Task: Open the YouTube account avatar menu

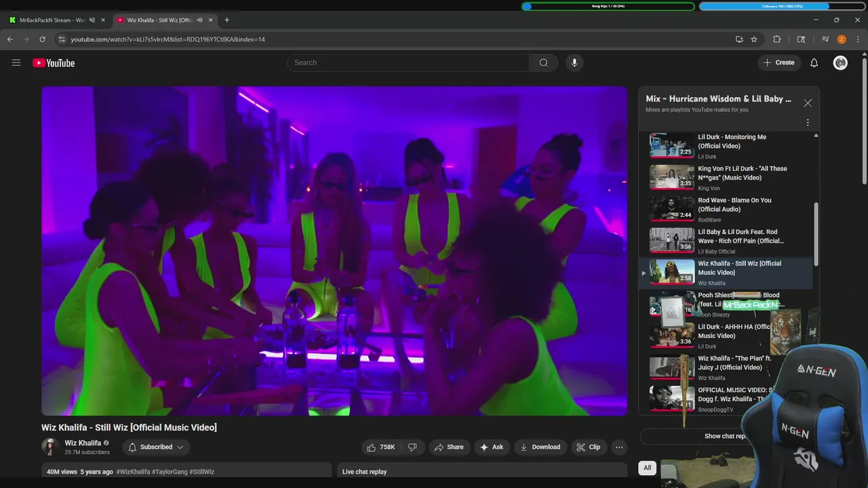Action: (840, 62)
